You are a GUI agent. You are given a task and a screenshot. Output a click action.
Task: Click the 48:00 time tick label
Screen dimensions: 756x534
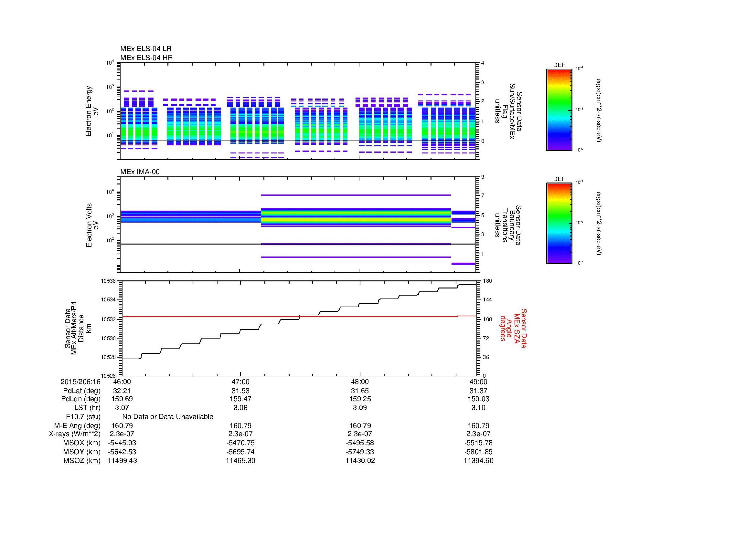[360, 382]
